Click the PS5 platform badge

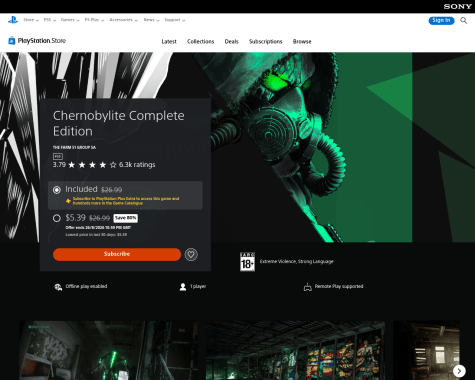tap(58, 156)
